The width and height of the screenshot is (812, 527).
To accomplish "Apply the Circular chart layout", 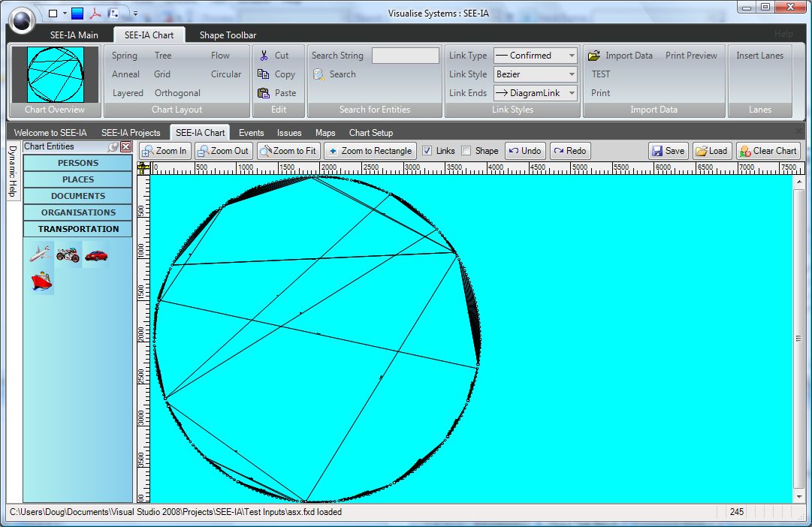I will pos(225,74).
